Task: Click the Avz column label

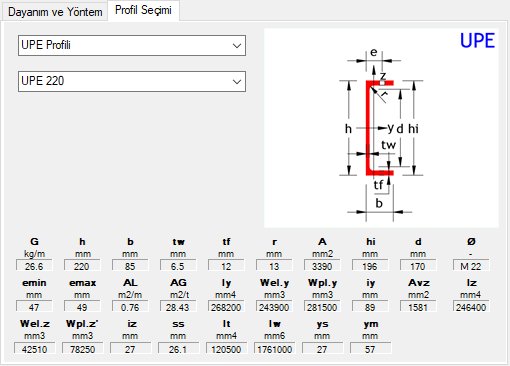Action: (x=419, y=283)
